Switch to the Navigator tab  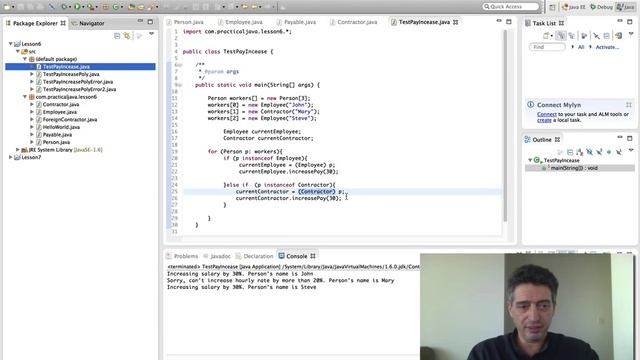point(88,23)
